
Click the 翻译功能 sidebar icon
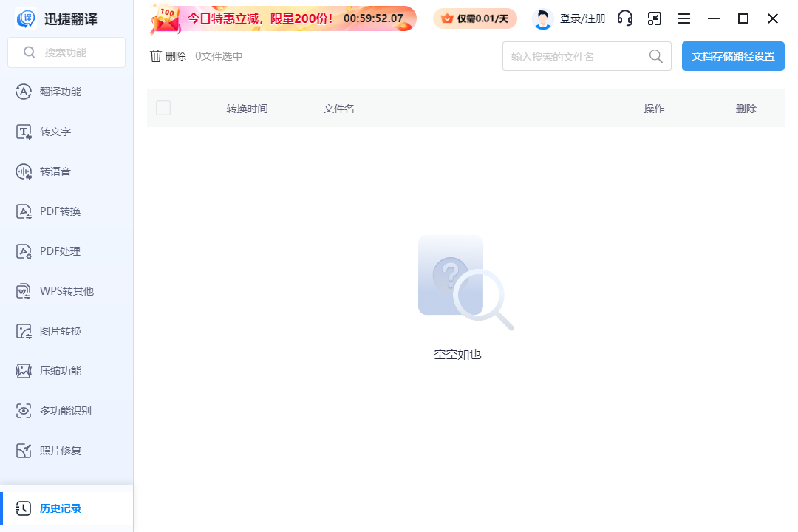click(24, 92)
